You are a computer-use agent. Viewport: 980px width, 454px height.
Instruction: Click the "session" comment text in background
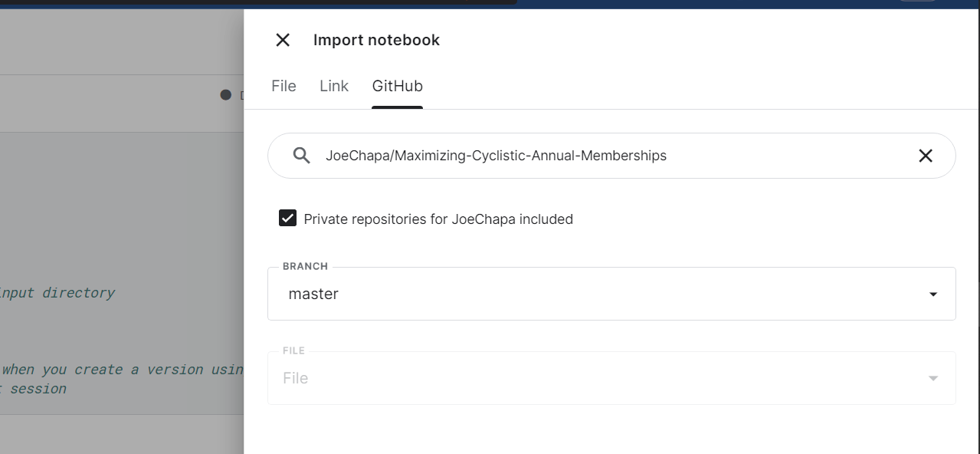(x=37, y=389)
